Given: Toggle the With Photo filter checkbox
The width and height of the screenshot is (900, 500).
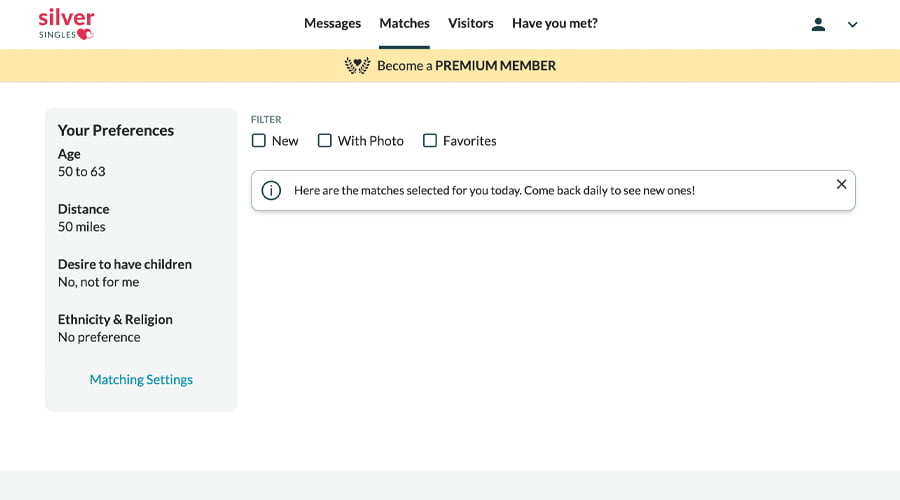Looking at the screenshot, I should [325, 141].
